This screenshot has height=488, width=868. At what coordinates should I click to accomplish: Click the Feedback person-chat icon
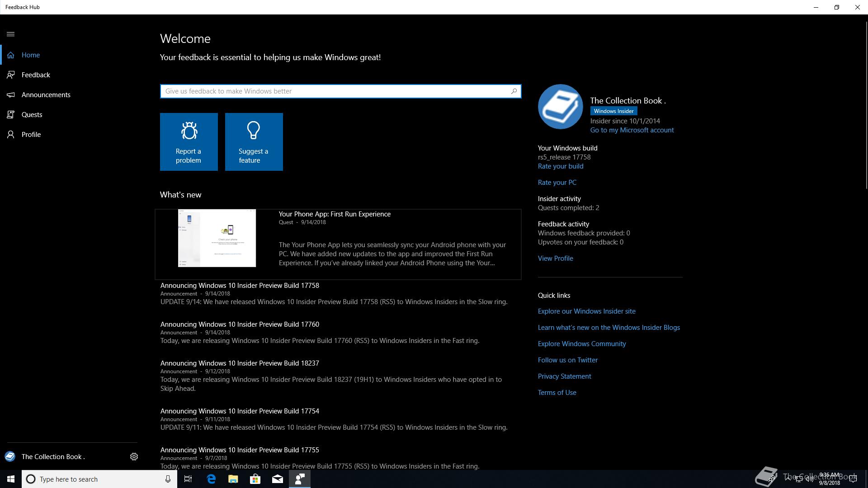click(11, 75)
